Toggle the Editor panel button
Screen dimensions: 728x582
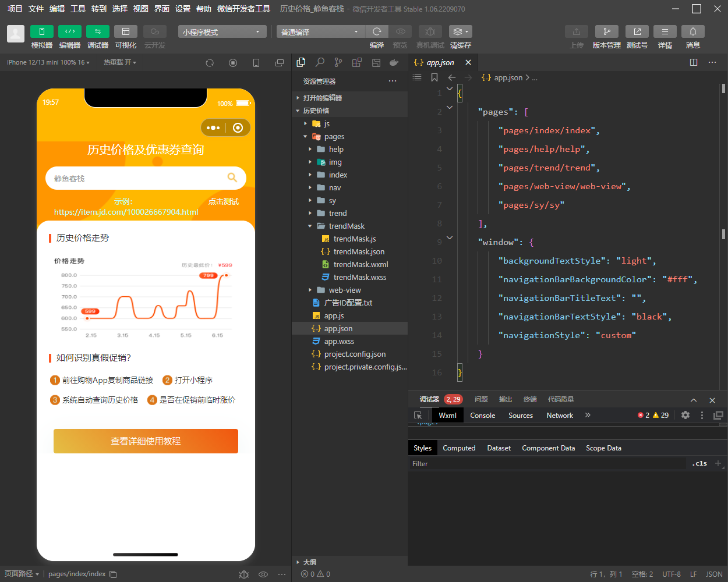(x=70, y=31)
